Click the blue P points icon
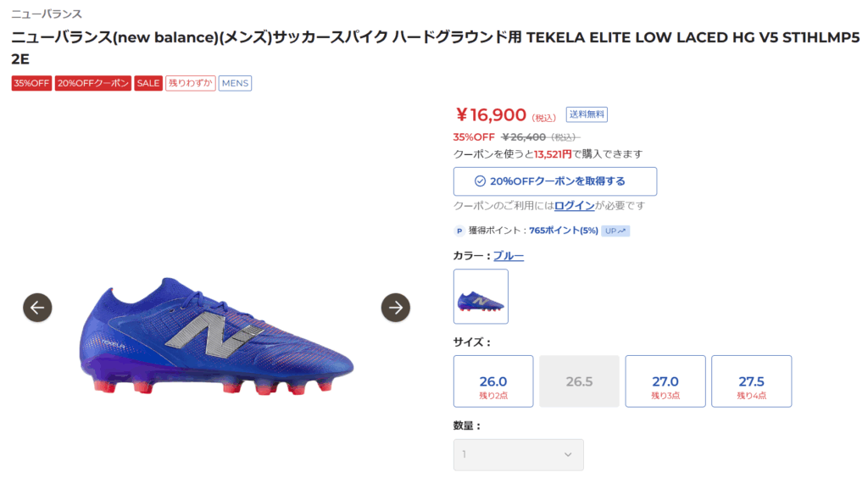Screen dimensions: 868x478 459,231
